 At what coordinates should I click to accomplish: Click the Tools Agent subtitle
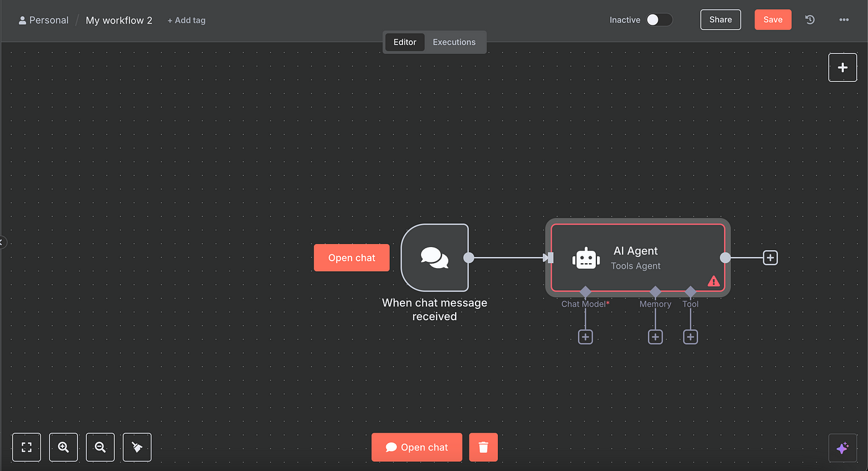(x=635, y=266)
